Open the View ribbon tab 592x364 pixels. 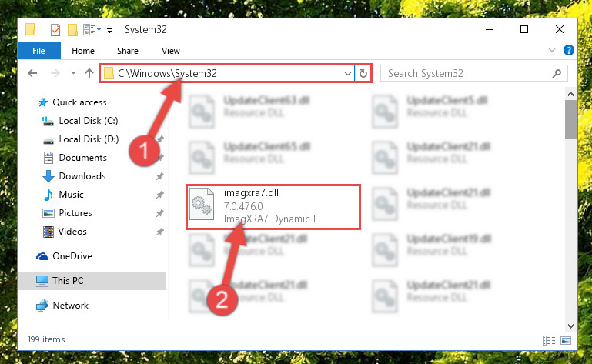tap(171, 51)
